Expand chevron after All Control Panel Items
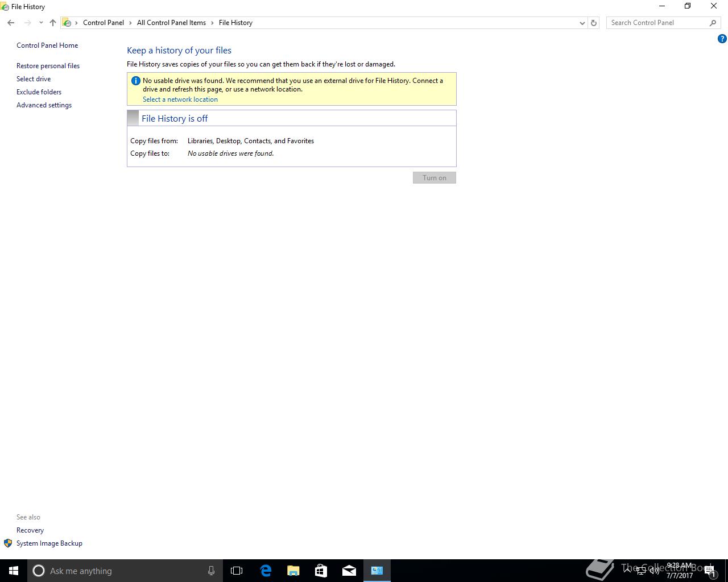Screen dimensions: 728x582 [x=212, y=23]
